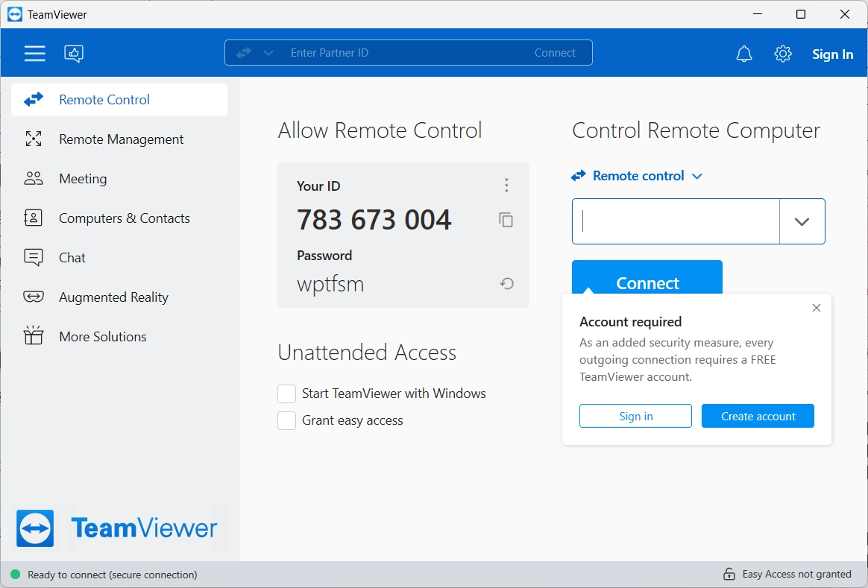Click the Sign In link in the top bar
The image size is (868, 588).
pos(832,54)
